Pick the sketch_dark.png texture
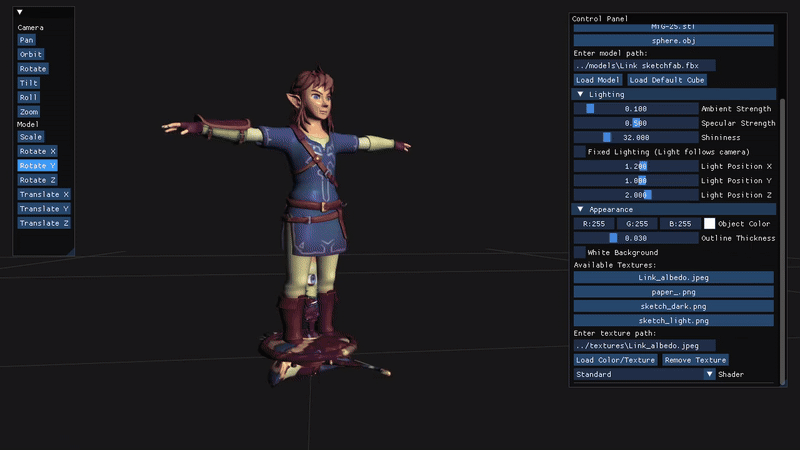The image size is (800, 450). pyautogui.click(x=673, y=306)
